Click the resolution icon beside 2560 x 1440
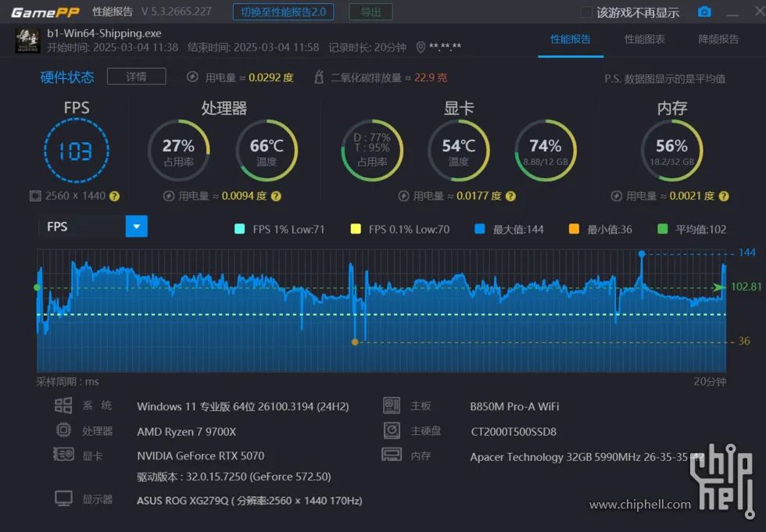This screenshot has height=532, width=766. click(x=35, y=196)
